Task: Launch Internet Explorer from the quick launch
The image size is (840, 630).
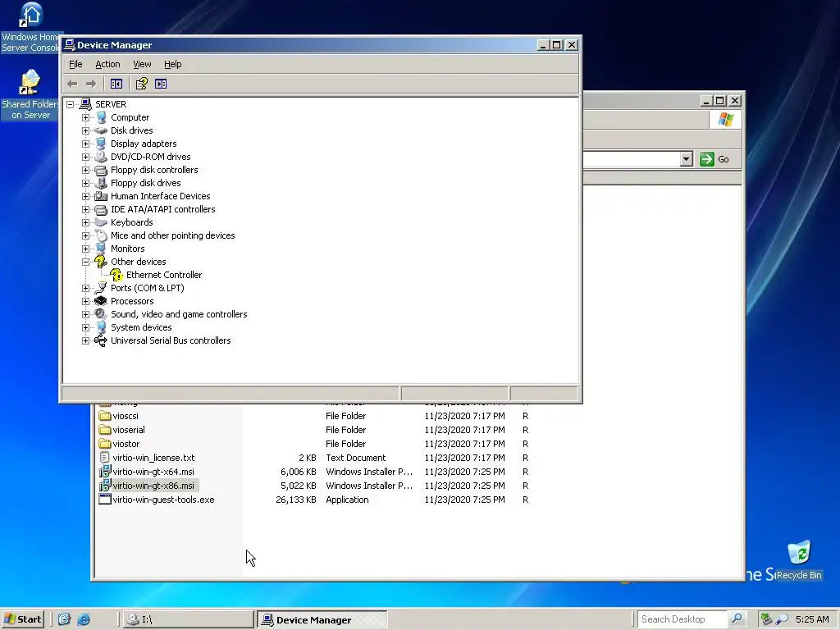Action: (x=84, y=619)
